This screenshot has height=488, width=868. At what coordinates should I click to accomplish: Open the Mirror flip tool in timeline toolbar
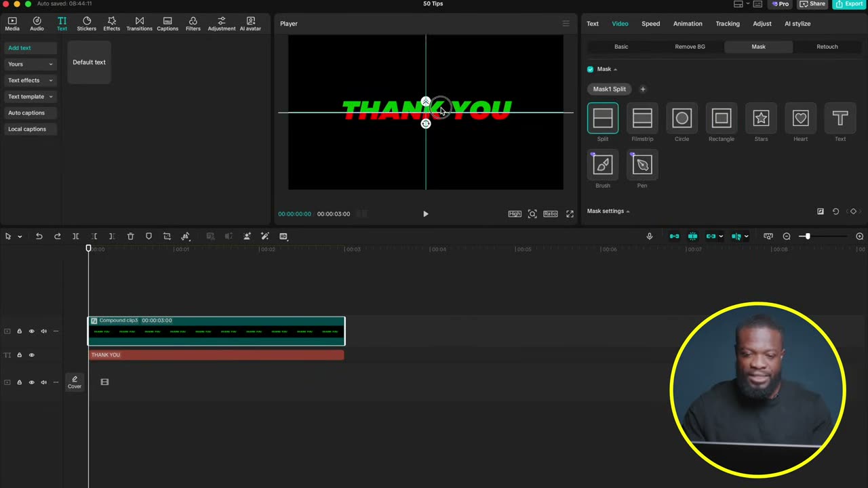click(185, 237)
